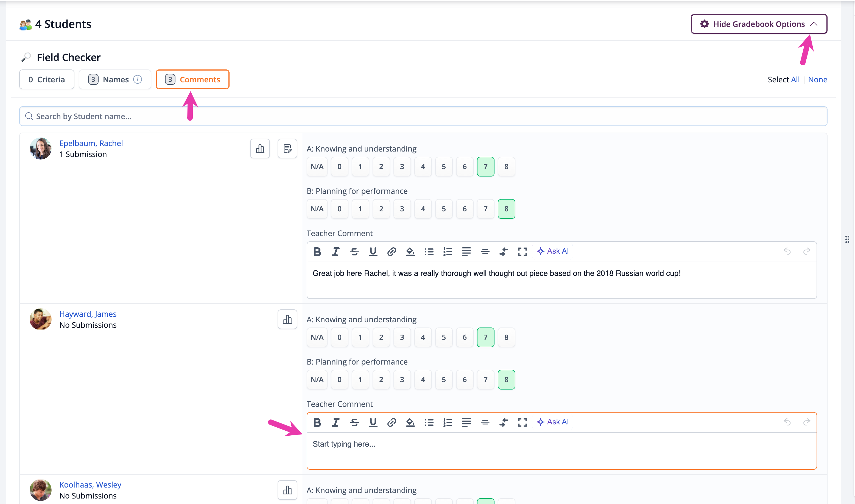Open highlight color in James's comment toolbar
Screen dimensions: 855x504
click(410, 422)
